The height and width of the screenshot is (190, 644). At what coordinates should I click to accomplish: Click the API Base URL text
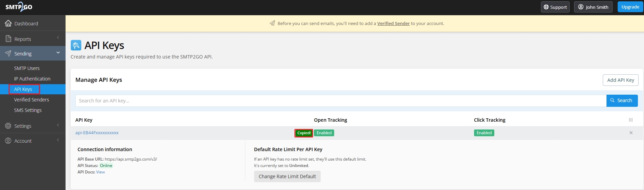coord(117,159)
